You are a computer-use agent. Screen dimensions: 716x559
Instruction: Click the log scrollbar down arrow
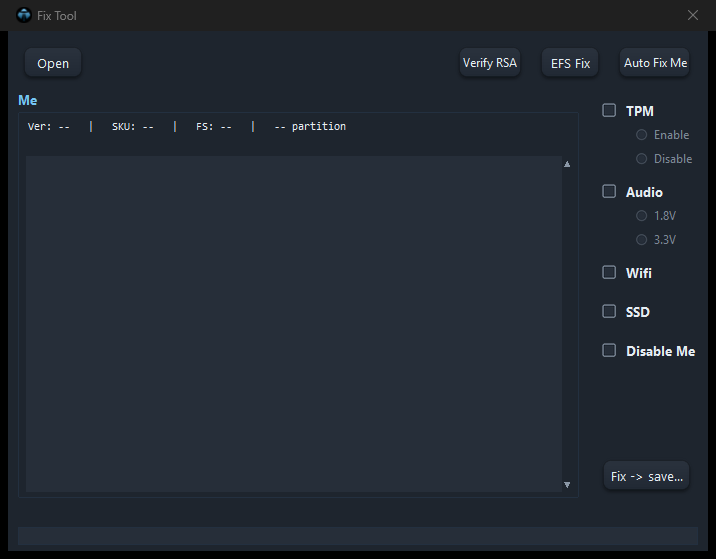click(x=567, y=485)
